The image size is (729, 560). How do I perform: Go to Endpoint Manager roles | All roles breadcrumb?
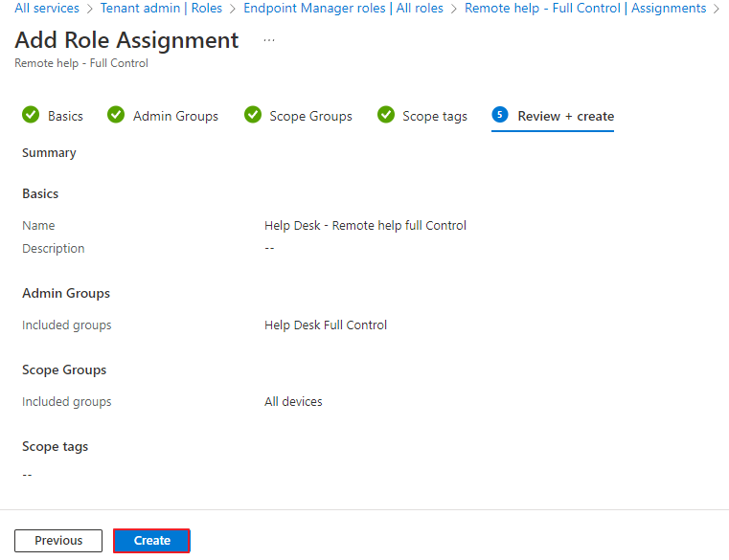click(344, 9)
